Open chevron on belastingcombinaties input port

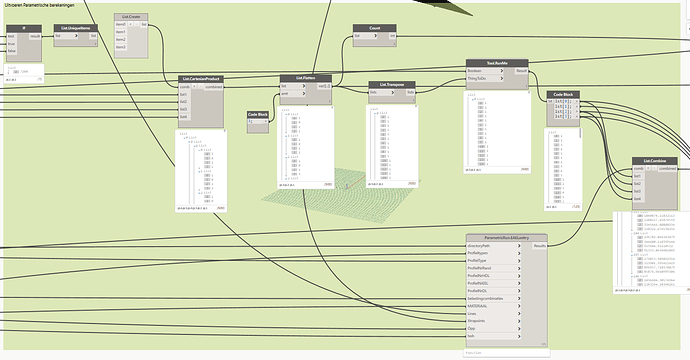519,298
